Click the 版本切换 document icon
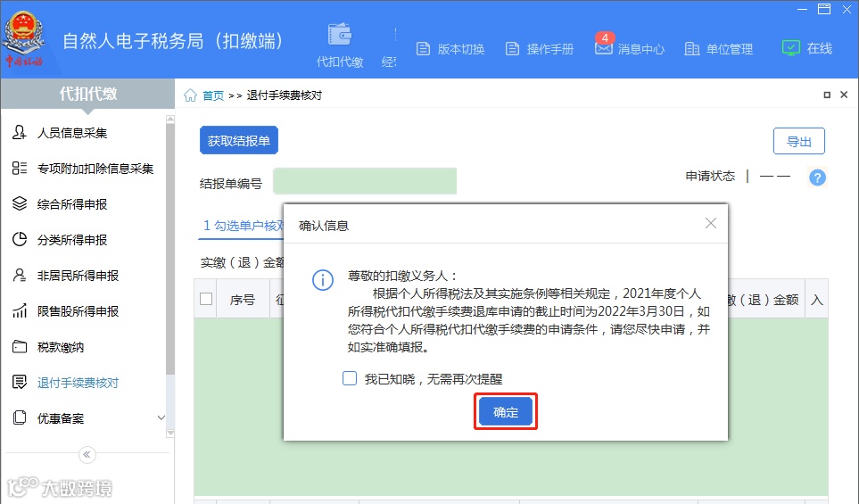 423,49
